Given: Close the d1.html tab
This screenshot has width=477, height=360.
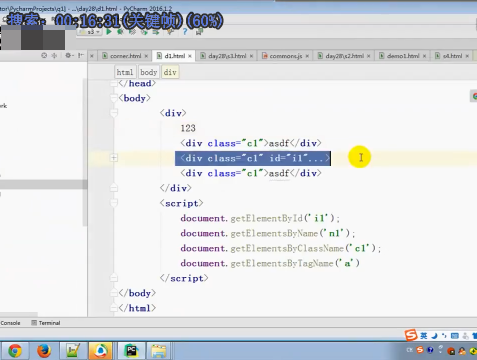Looking at the screenshot, I should click(x=190, y=56).
